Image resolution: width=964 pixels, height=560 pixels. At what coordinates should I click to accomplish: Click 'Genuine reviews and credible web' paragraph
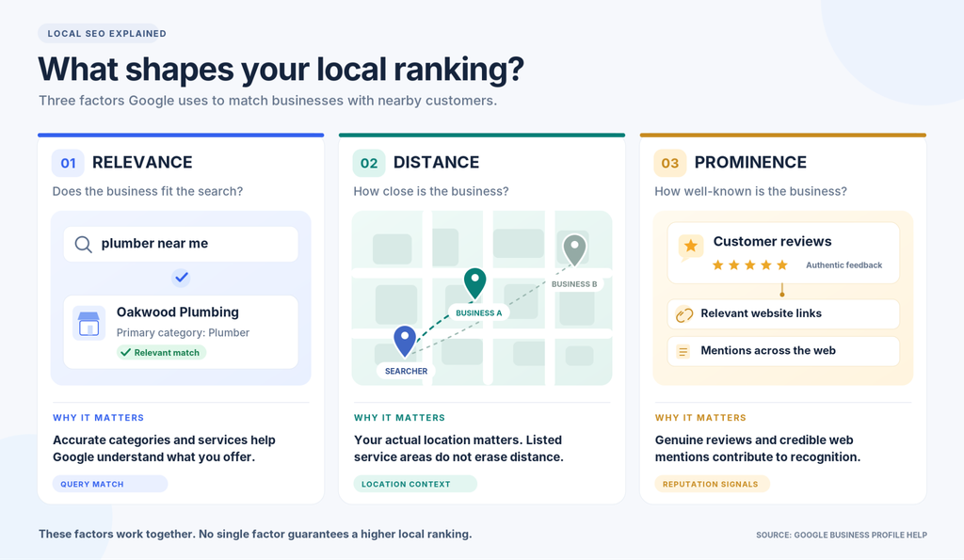click(758, 449)
